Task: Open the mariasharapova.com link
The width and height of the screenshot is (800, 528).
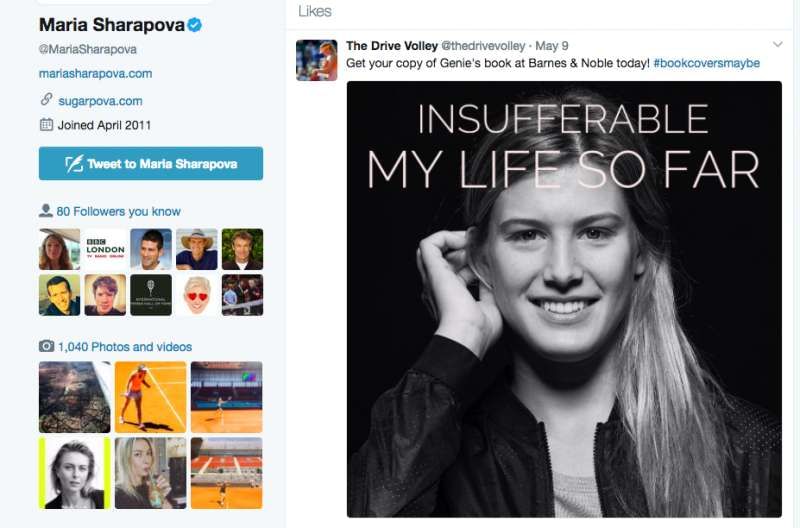Action: pyautogui.click(x=95, y=73)
